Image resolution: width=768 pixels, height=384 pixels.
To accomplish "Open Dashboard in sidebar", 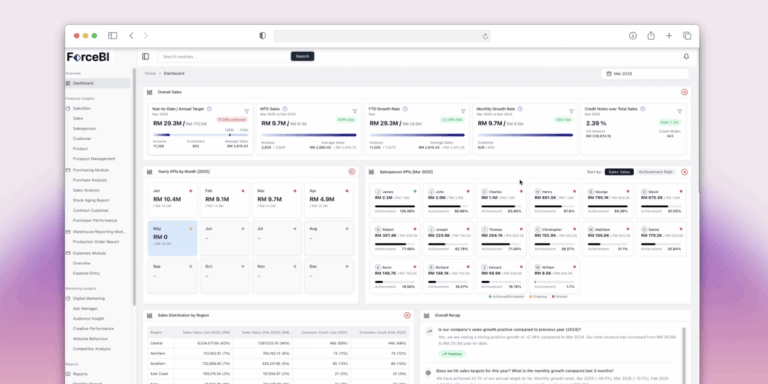I will pos(98,83).
